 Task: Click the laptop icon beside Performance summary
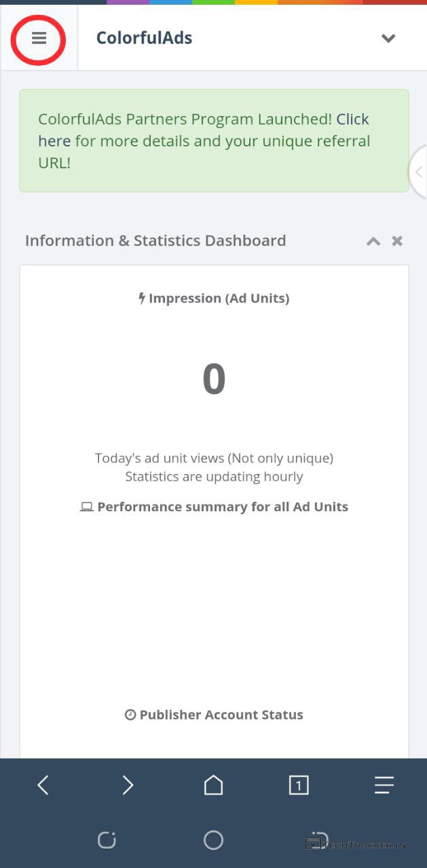86,507
